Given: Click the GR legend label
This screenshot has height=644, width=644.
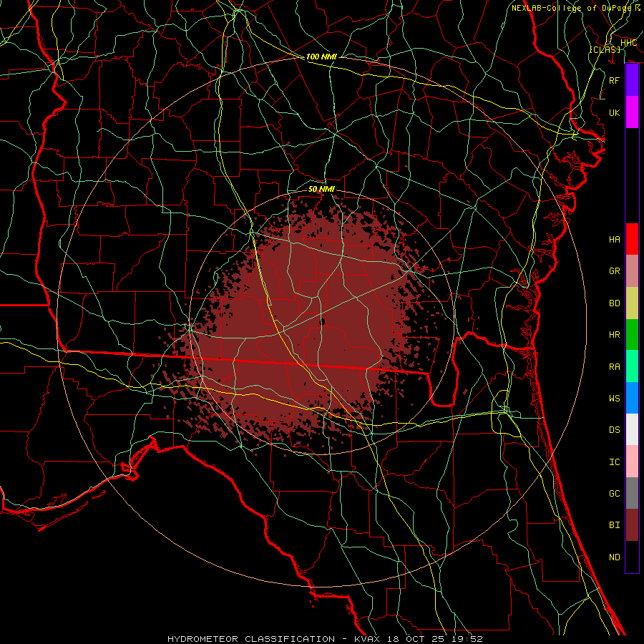Looking at the screenshot, I should [x=614, y=271].
